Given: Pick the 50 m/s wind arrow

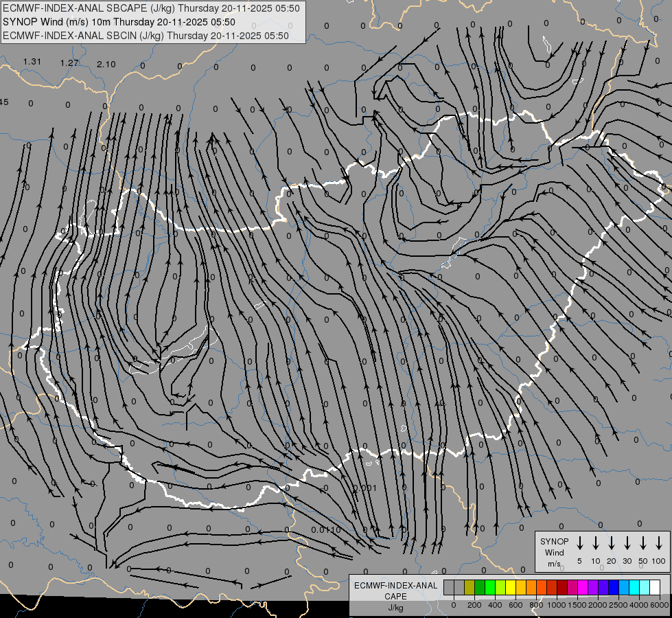Looking at the screenshot, I should coord(643,543).
